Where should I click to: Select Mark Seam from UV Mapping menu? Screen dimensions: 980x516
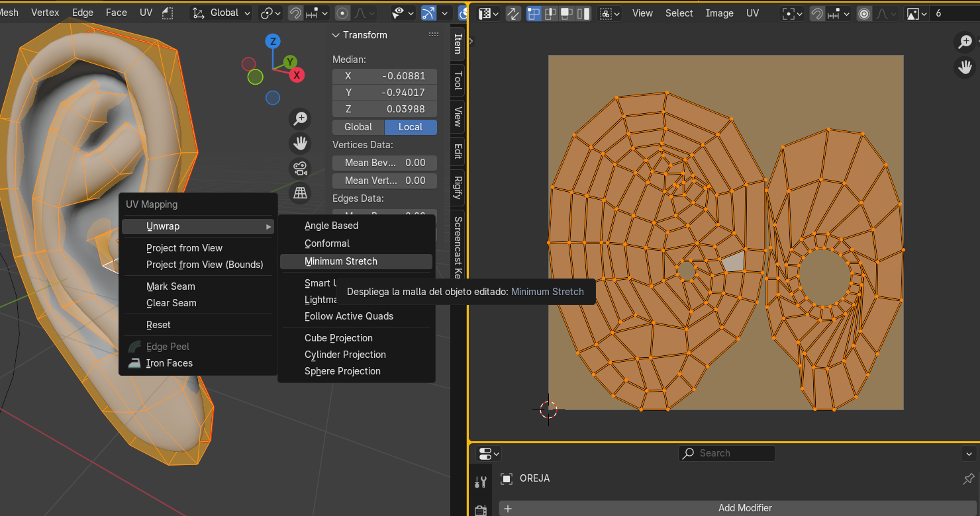point(171,286)
